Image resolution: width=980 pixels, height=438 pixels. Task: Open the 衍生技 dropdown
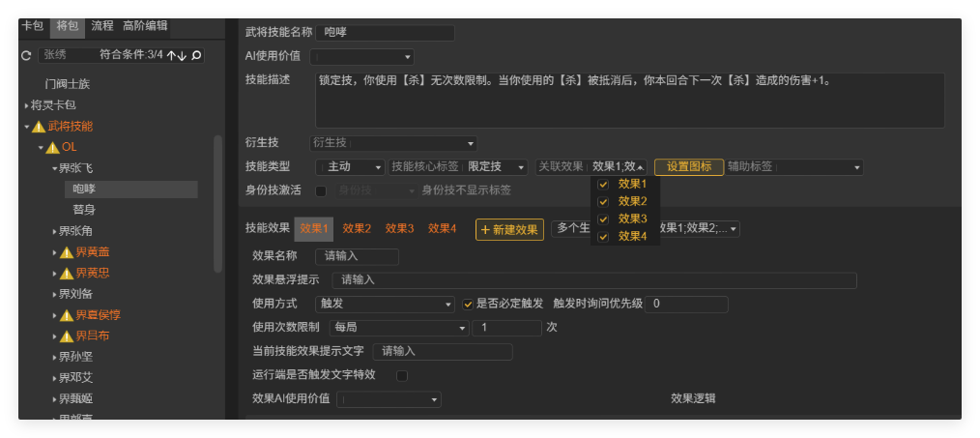[393, 143]
